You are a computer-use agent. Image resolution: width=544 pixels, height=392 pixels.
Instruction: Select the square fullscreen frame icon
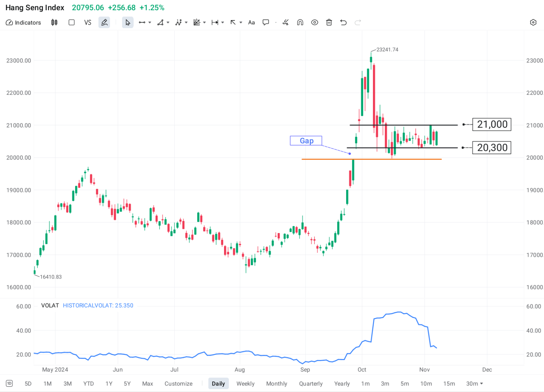71,22
